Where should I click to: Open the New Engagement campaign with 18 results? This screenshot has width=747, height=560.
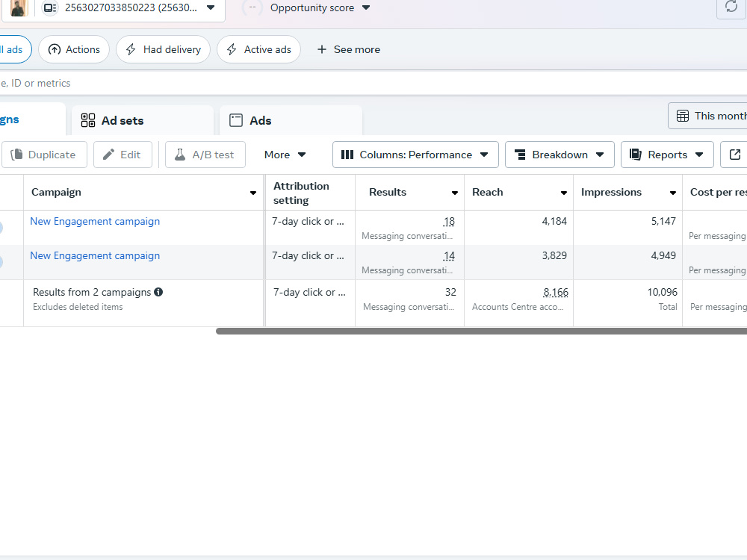95,222
